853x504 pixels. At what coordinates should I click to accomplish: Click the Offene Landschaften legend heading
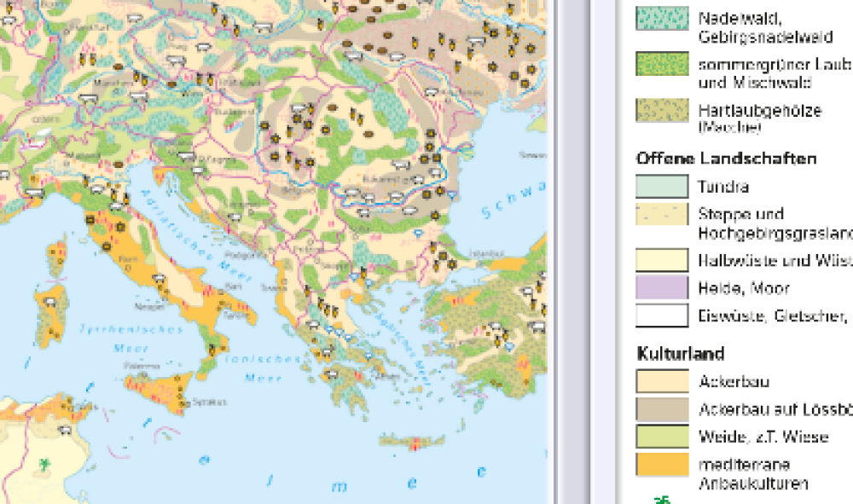(x=726, y=159)
